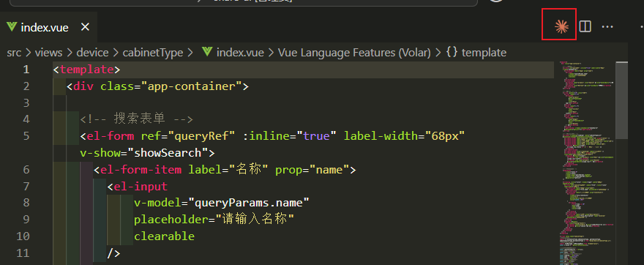Click the el-form tag name on line 5
This screenshot has width=644, height=265.
(111, 136)
